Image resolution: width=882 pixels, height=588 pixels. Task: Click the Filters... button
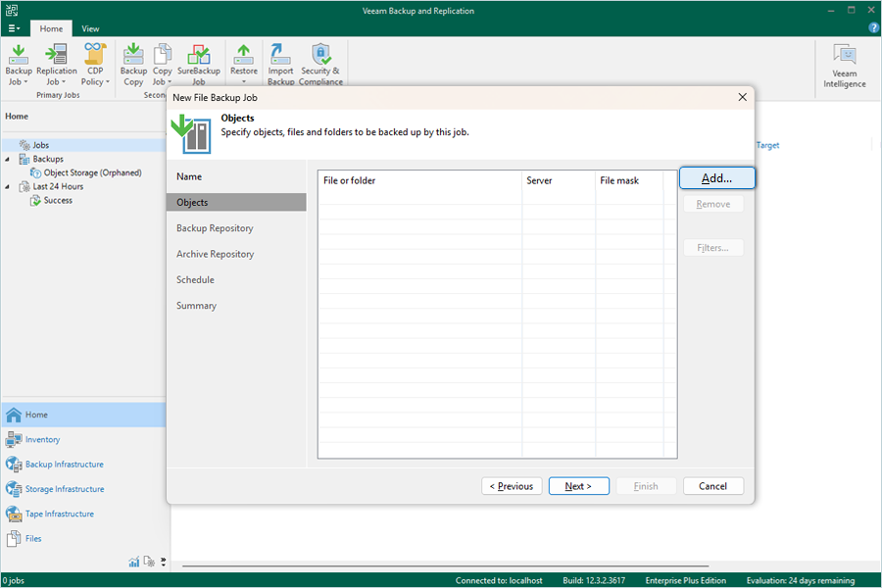click(x=713, y=248)
